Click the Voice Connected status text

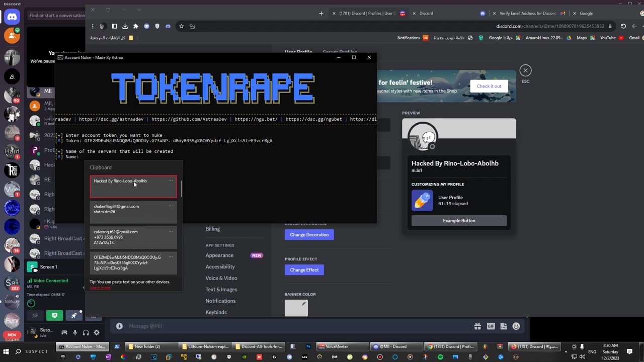(x=51, y=281)
